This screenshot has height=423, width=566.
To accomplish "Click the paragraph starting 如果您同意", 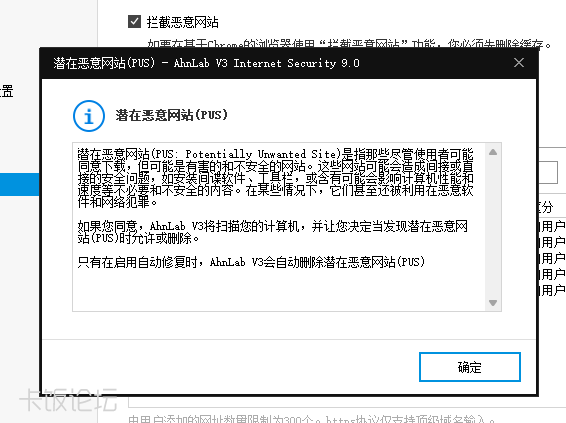I will pyautogui.click(x=273, y=232).
